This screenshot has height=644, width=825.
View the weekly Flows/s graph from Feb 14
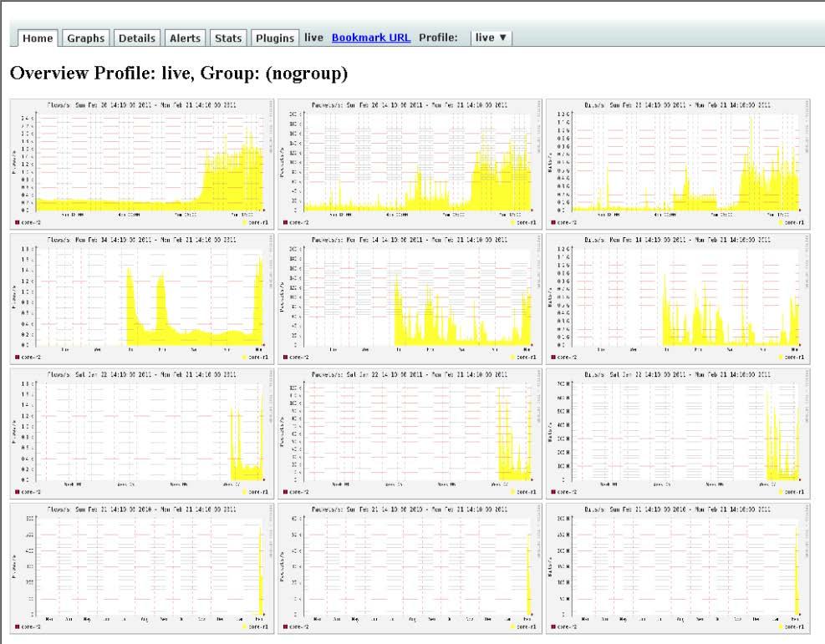coord(142,298)
